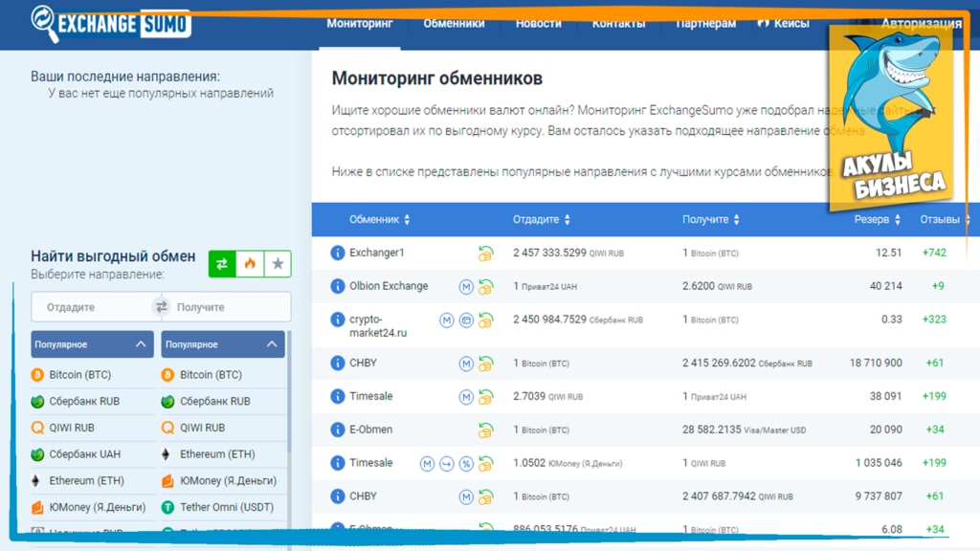This screenshot has width=980, height=551.
Task: Click the swap directions icon between inputs
Action: (x=161, y=307)
